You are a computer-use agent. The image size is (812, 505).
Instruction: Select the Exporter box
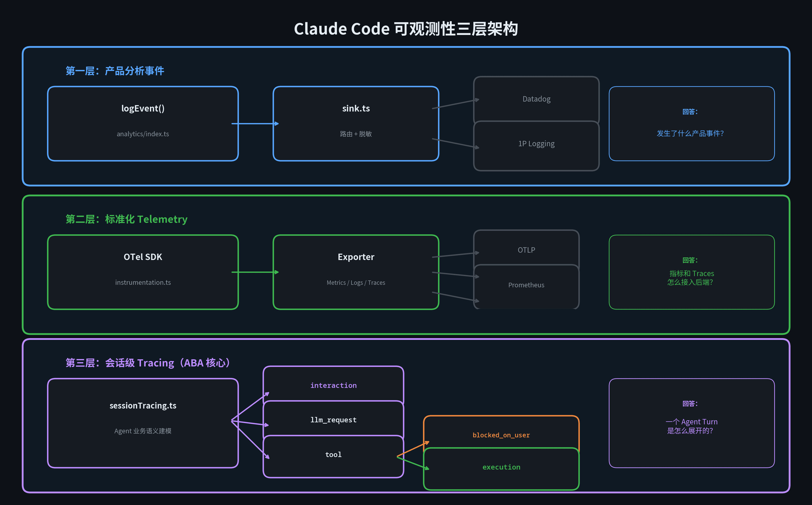[356, 272]
